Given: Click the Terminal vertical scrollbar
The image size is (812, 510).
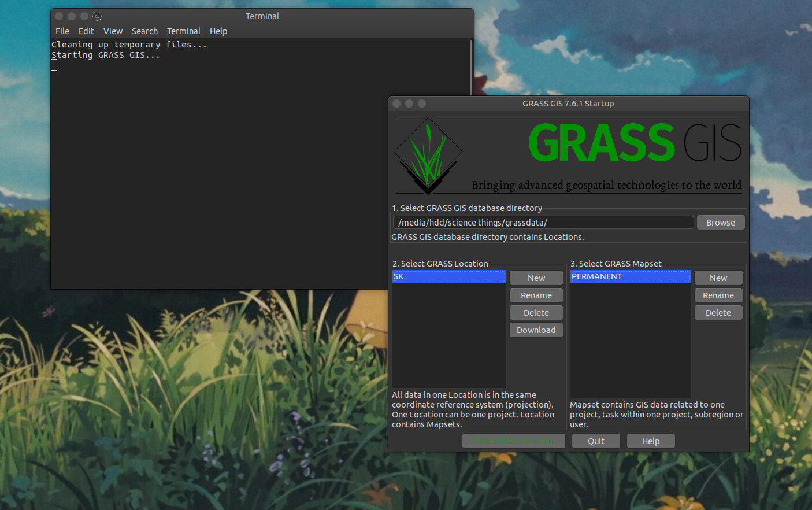Looking at the screenshot, I should point(472,66).
